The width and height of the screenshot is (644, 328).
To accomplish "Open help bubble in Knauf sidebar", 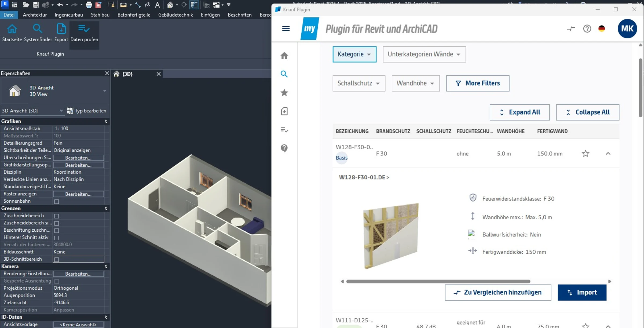I will (x=284, y=148).
